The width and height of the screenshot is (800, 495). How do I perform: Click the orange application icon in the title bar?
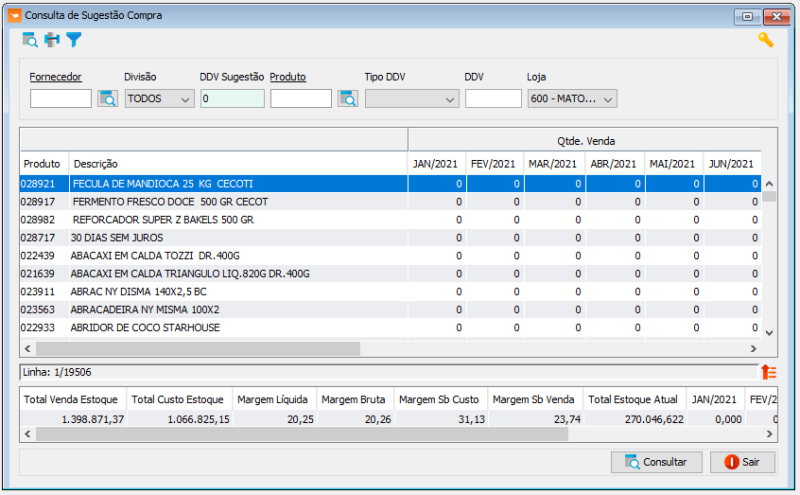(15, 16)
